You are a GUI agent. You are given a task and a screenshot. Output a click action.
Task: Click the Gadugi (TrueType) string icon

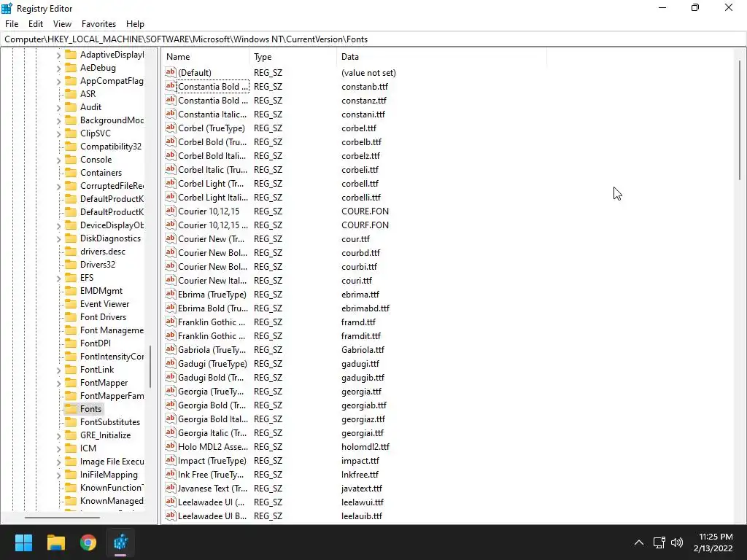pos(171,363)
